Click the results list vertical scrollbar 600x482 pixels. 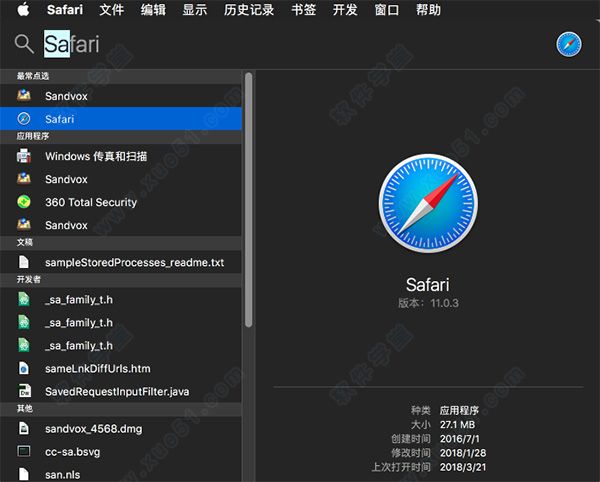(x=249, y=200)
